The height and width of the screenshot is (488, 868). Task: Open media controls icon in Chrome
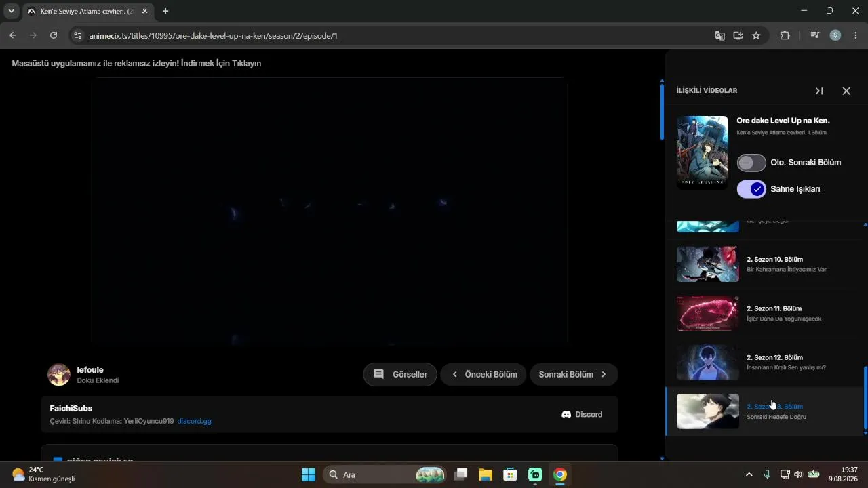(x=815, y=35)
